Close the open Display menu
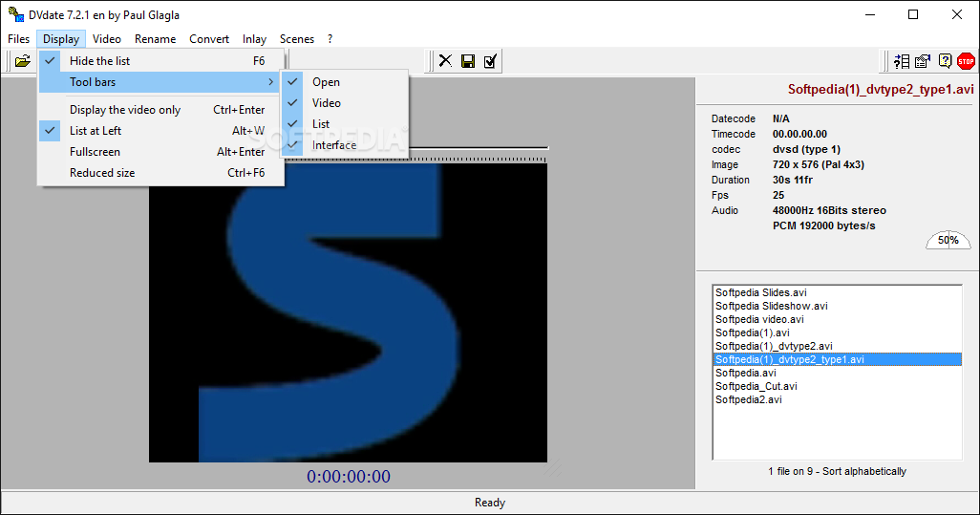The width and height of the screenshot is (980, 515). (x=61, y=39)
